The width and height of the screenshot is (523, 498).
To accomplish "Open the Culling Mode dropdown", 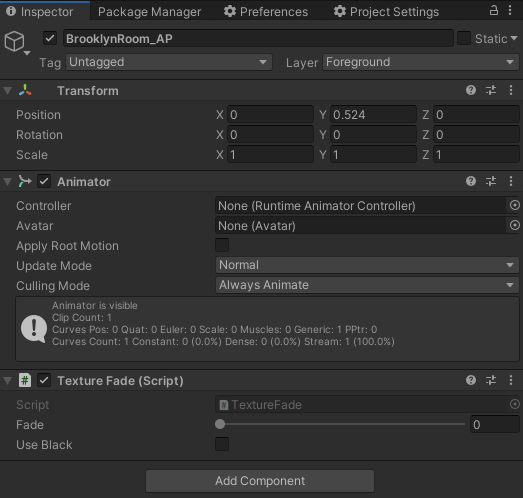I will pos(367,285).
